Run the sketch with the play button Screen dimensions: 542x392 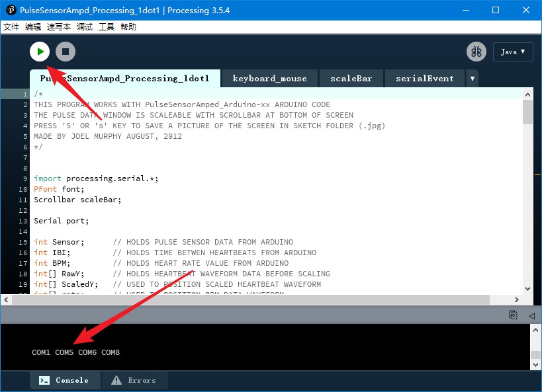(40, 52)
